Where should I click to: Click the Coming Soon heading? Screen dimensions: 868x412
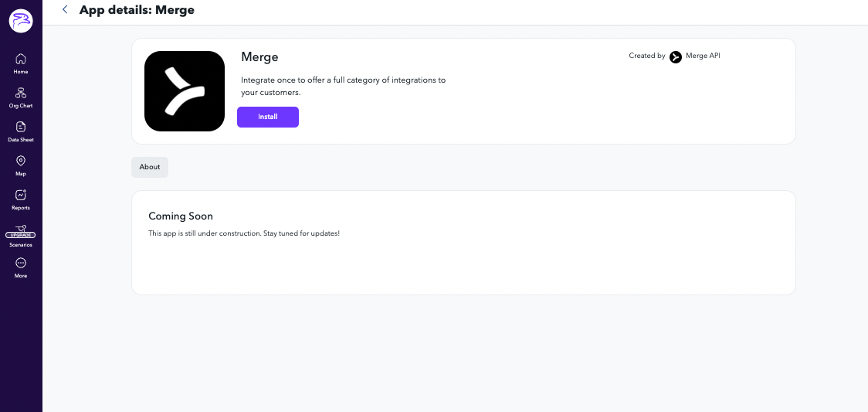pos(181,216)
